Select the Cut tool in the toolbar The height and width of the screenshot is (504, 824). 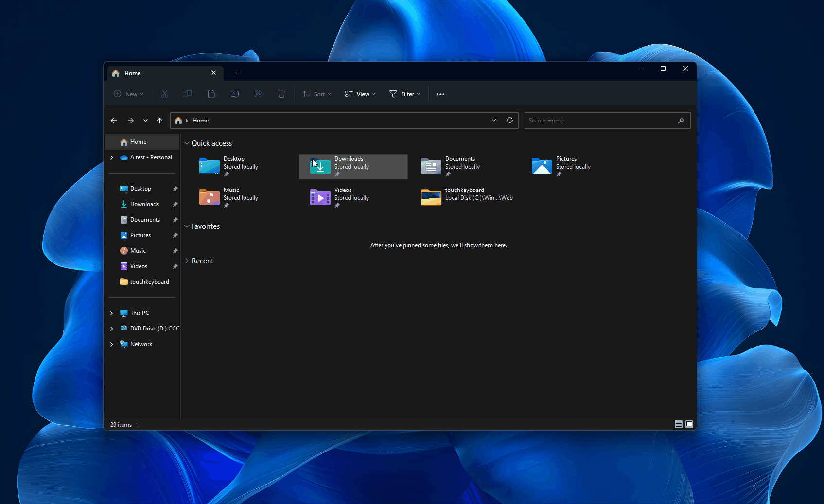(x=165, y=94)
